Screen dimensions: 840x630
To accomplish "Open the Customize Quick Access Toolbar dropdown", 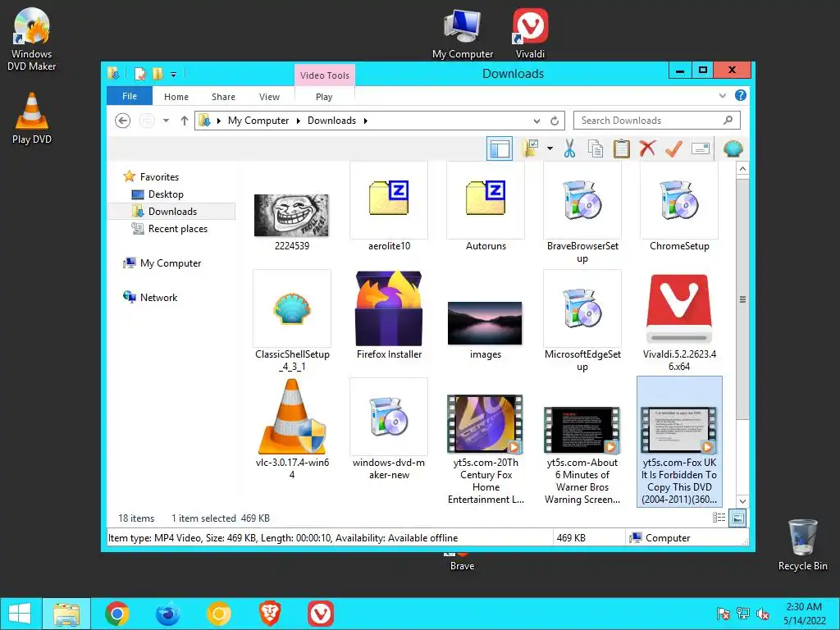I will pos(174,74).
